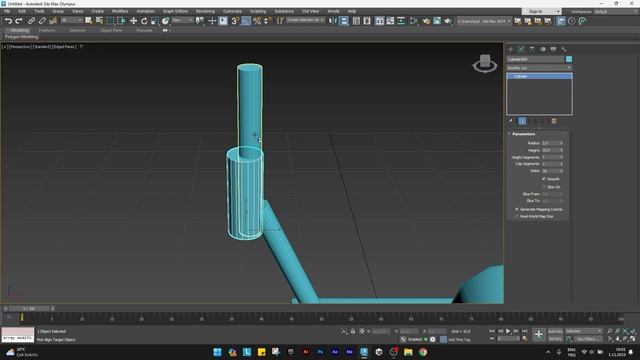
Task: Activate the Select and Rotate tool
Action: 144,21
